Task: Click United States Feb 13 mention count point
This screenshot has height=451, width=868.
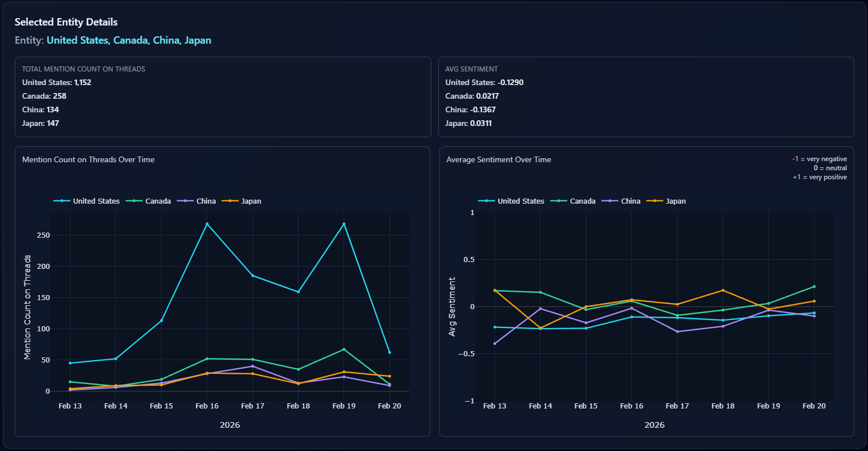Action: 70,363
